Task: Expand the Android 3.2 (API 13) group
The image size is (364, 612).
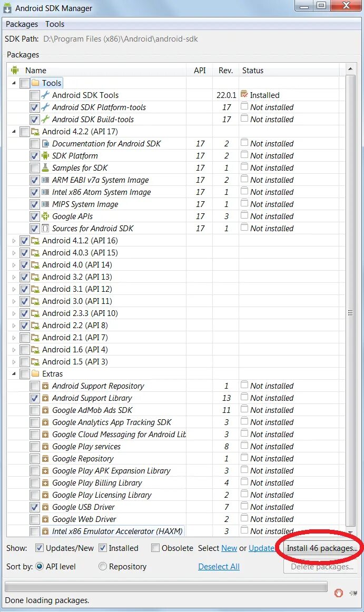Action: 14,277
